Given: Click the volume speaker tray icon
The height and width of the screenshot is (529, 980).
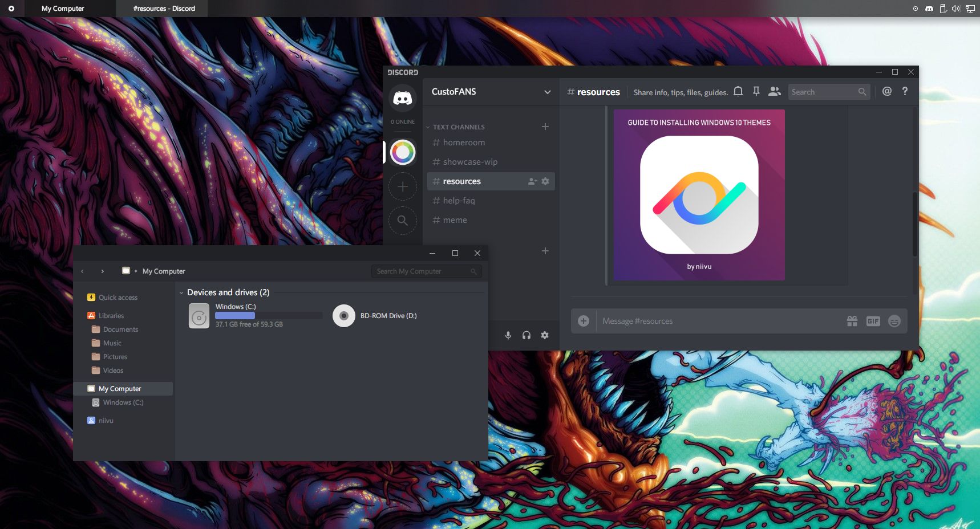Looking at the screenshot, I should click(x=956, y=9).
